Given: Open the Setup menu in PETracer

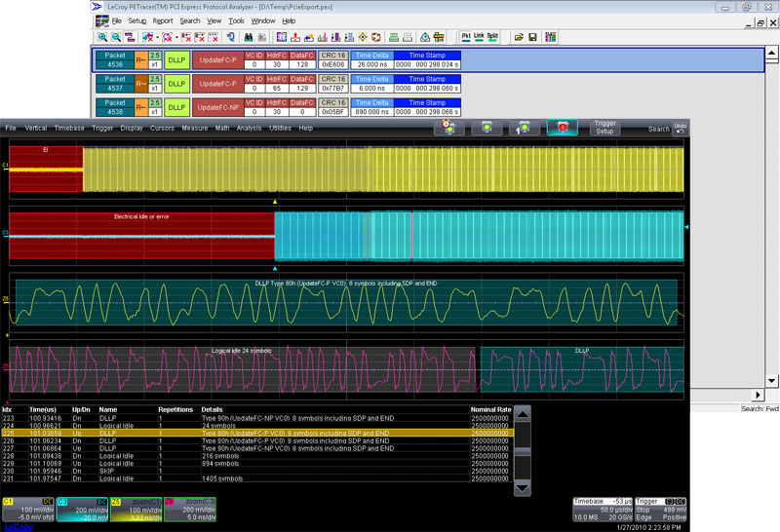Looking at the screenshot, I should tap(137, 20).
